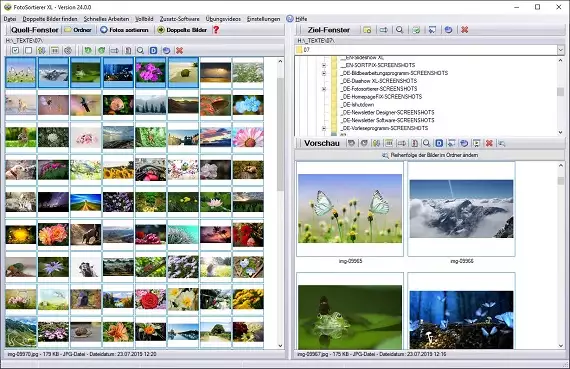Click the green checkmark icon in the Ziel-Fenster toolbar

pos(416,30)
